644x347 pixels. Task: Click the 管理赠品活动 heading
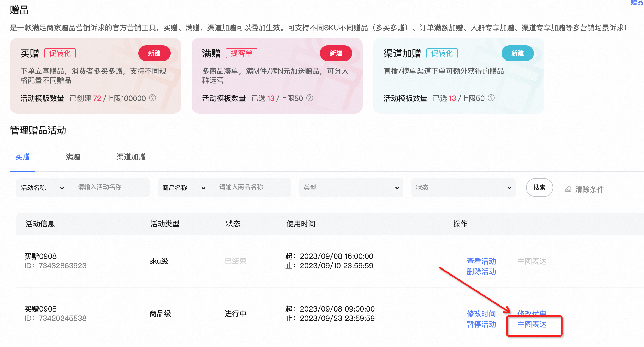click(38, 130)
